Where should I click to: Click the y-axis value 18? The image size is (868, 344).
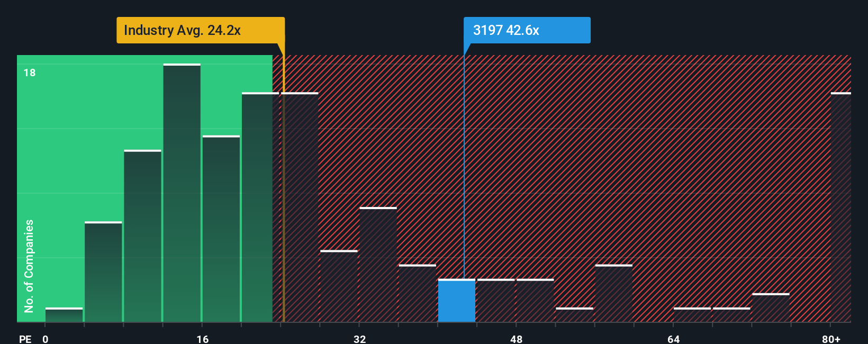coord(30,73)
